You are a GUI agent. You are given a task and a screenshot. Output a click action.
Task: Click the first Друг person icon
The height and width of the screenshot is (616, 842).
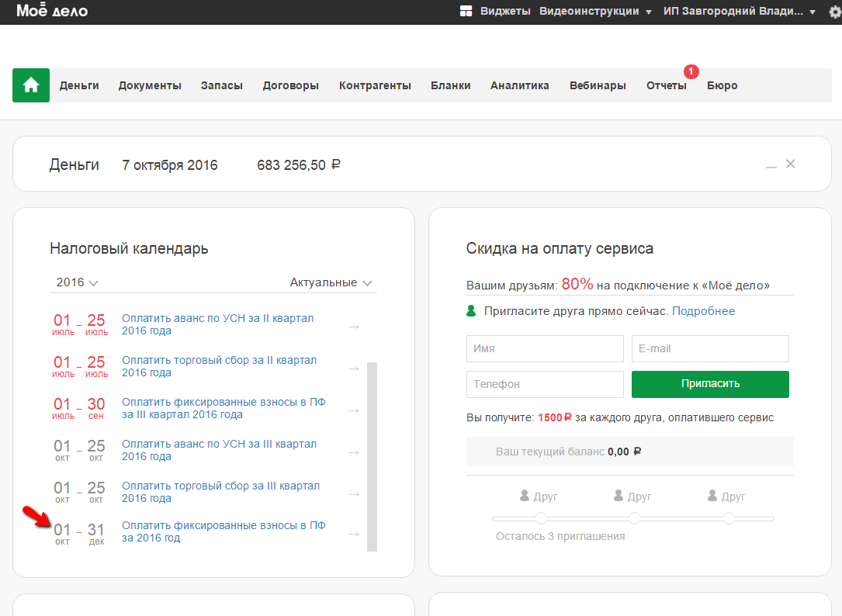pyautogui.click(x=525, y=495)
